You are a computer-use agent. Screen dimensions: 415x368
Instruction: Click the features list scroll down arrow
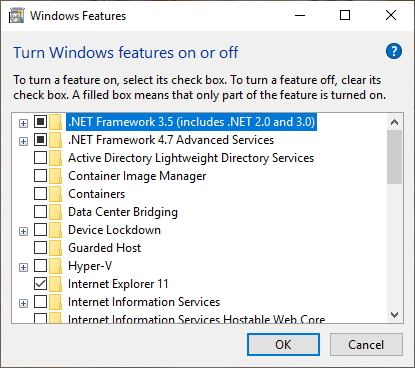[x=395, y=315]
